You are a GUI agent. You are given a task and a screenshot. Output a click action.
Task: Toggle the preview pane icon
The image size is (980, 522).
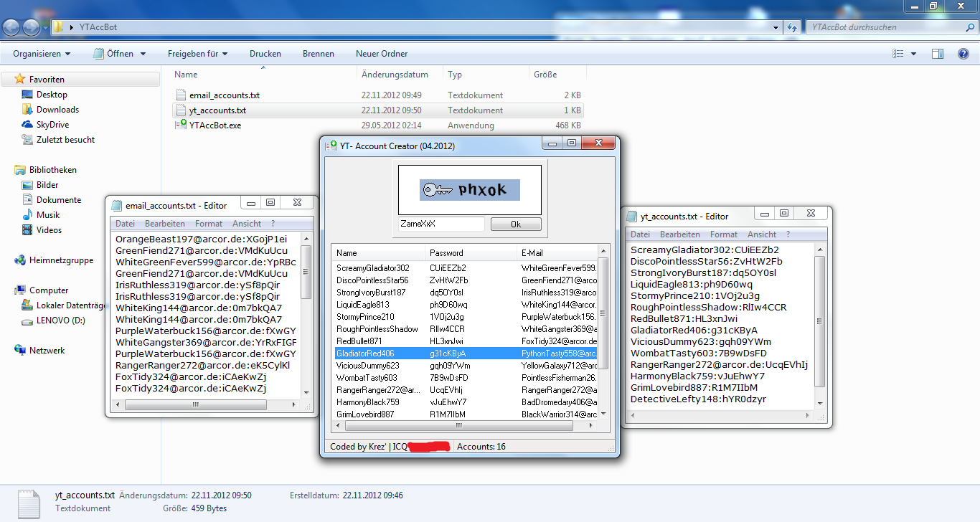pos(938,54)
